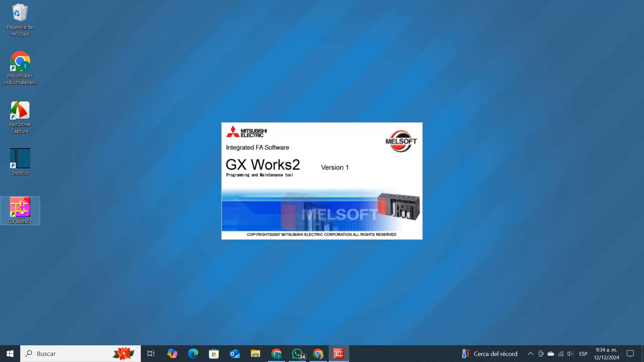Select the GX Works2 desktop shortcut
Viewport: 644px width, 362px height.
20,210
